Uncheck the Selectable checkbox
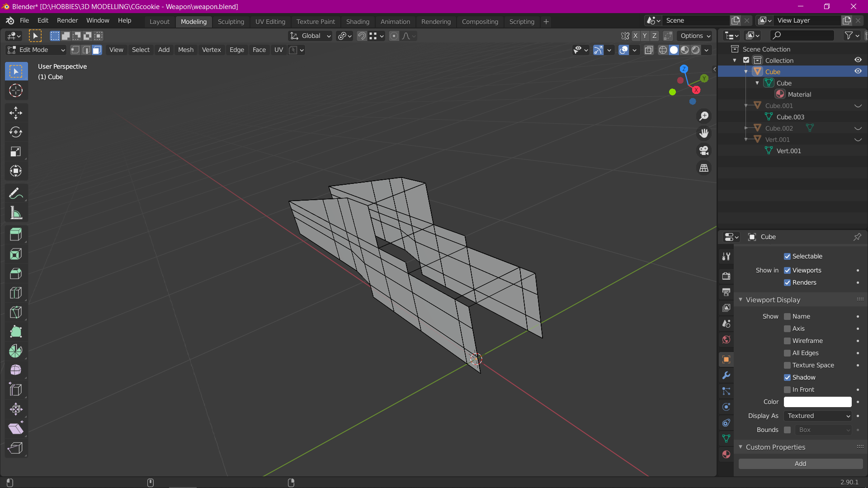 pos(787,257)
